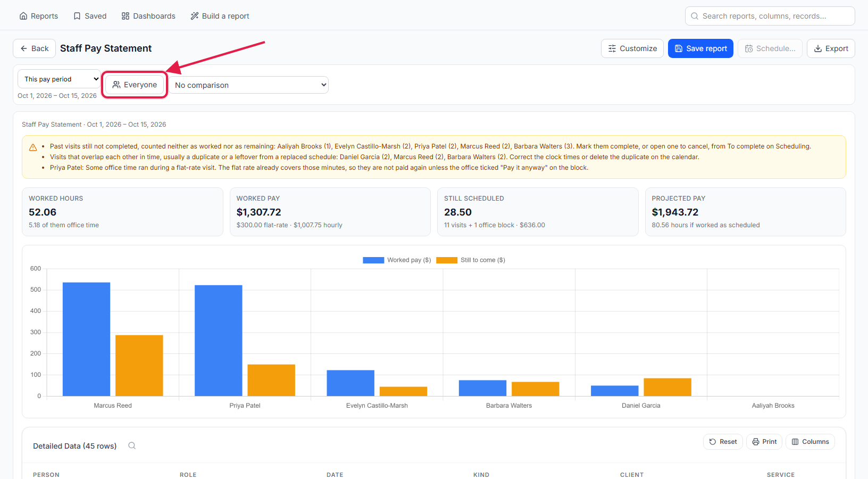Click the Daniel Garcia chart label

click(641, 406)
